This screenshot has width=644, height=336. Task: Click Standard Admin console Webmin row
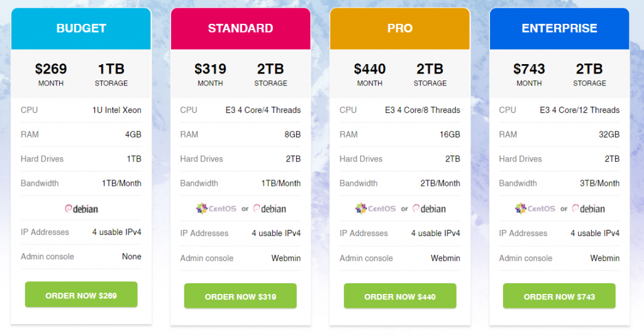click(240, 258)
